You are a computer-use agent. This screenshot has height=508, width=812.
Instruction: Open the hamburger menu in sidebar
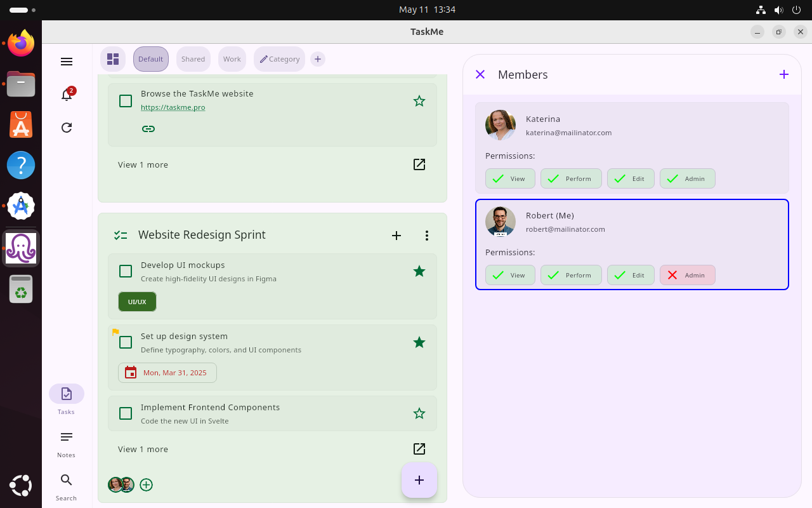point(67,62)
